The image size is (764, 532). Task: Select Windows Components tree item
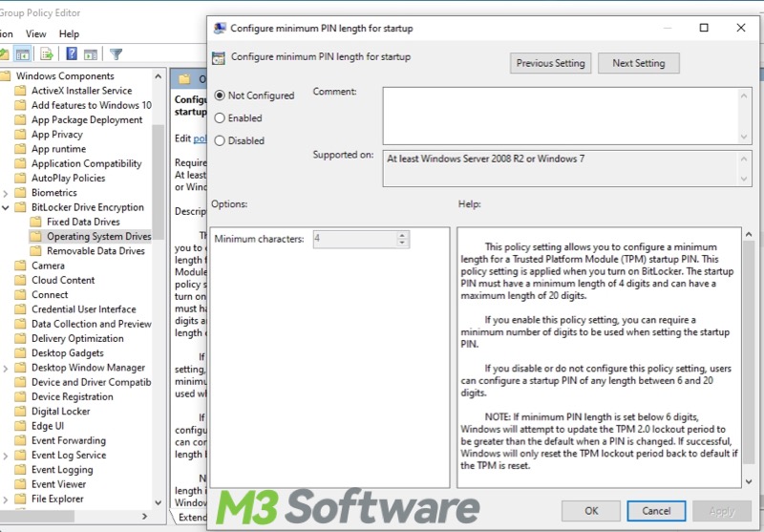tap(65, 76)
